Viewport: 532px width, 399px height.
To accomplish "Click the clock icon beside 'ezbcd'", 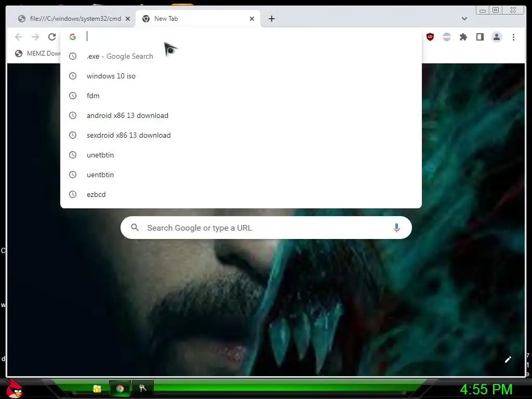I will click(x=73, y=194).
